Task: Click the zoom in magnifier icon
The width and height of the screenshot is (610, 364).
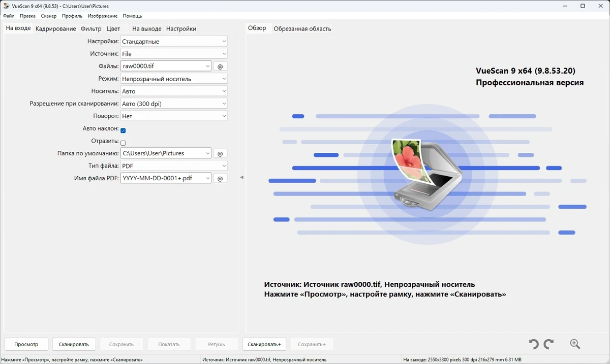Action: pyautogui.click(x=575, y=344)
